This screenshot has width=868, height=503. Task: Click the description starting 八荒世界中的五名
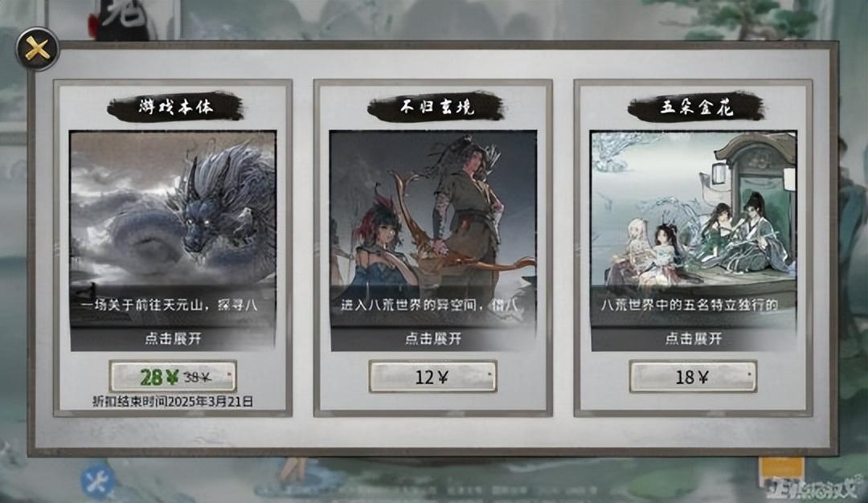[690, 305]
